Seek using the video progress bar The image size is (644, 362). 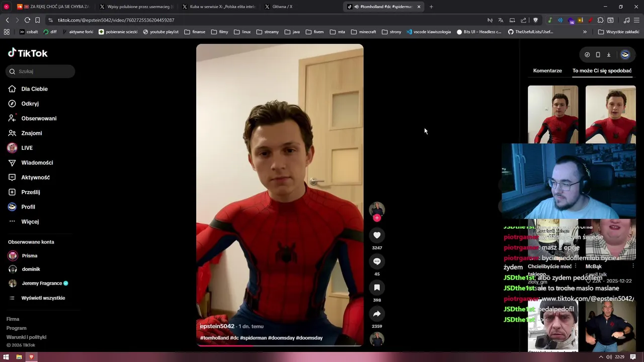pos(280,345)
